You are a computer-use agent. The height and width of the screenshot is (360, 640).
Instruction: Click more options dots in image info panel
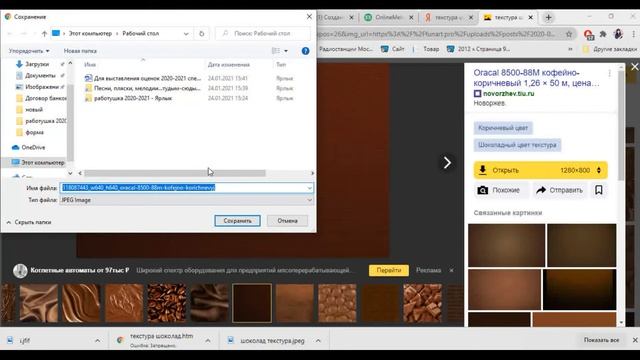[x=609, y=73]
